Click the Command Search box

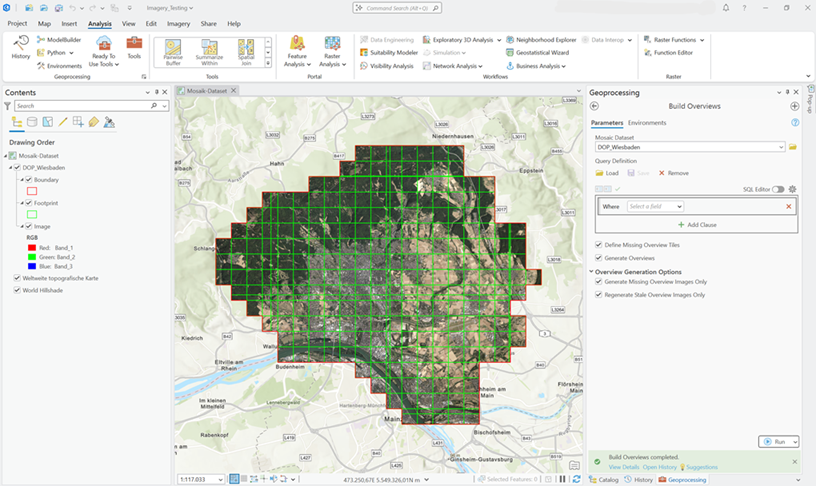coord(397,8)
